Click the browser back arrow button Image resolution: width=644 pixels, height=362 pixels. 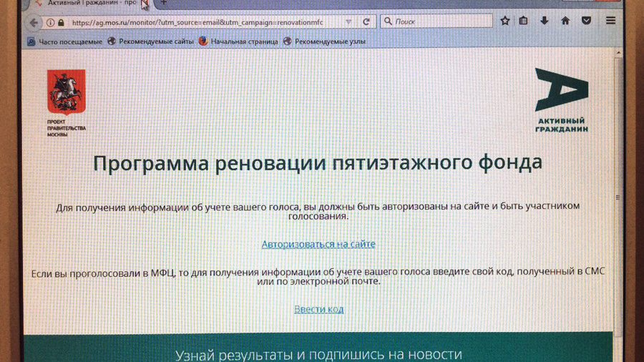point(34,22)
